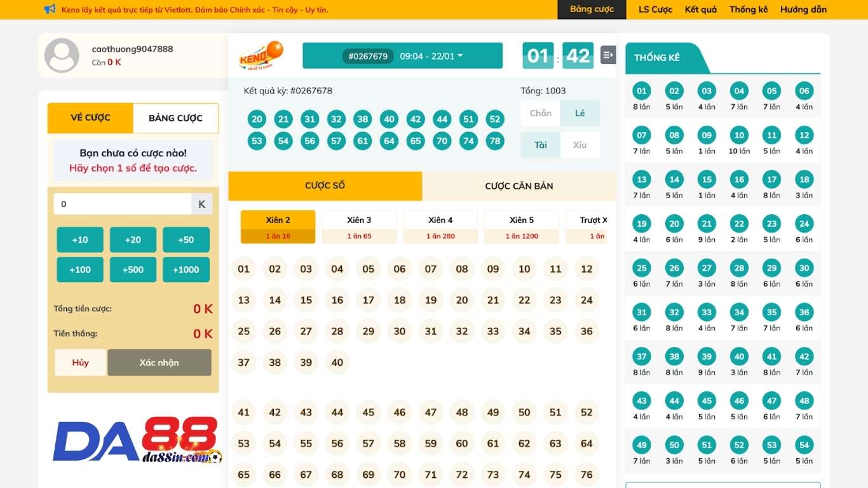868x488 pixels.
Task: Click the megaphone announcement icon
Action: tap(50, 10)
